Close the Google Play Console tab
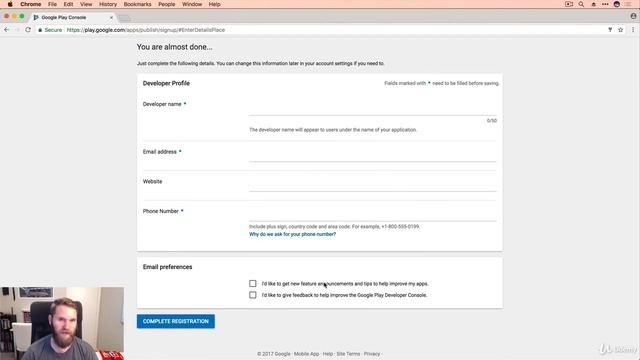640x360 pixels. [111, 18]
